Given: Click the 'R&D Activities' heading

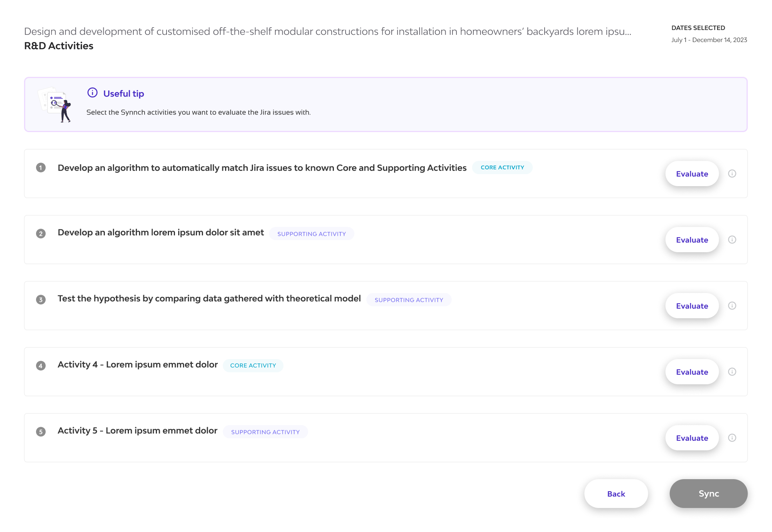Looking at the screenshot, I should [59, 46].
